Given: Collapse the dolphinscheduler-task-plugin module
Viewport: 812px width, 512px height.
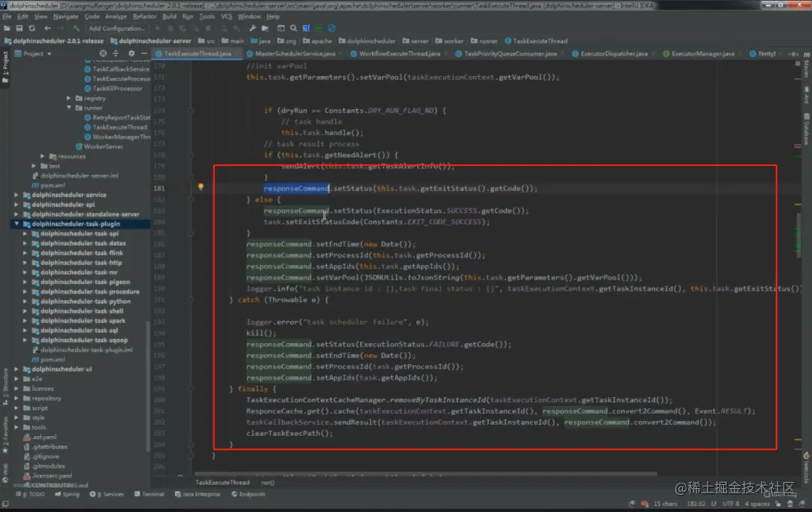Looking at the screenshot, I should [17, 223].
